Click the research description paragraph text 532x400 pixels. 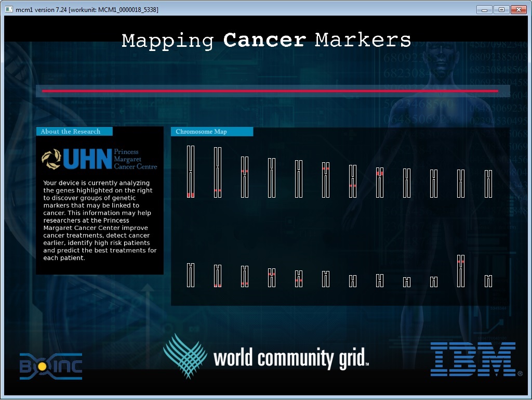point(100,221)
